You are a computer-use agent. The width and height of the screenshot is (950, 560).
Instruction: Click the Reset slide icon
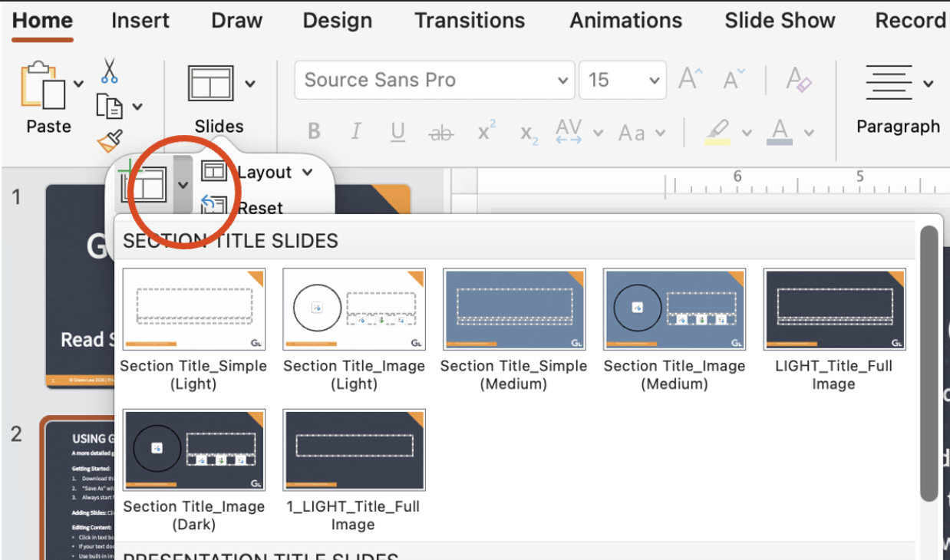click(215, 206)
